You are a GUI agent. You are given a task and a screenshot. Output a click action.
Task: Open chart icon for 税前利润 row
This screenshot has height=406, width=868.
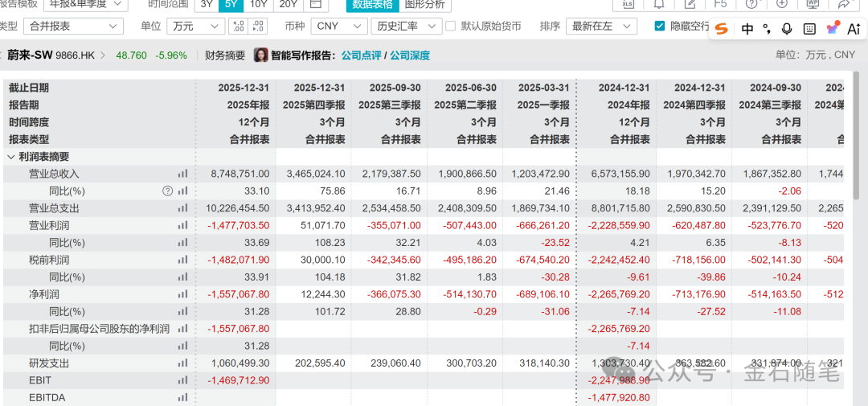pos(182,260)
